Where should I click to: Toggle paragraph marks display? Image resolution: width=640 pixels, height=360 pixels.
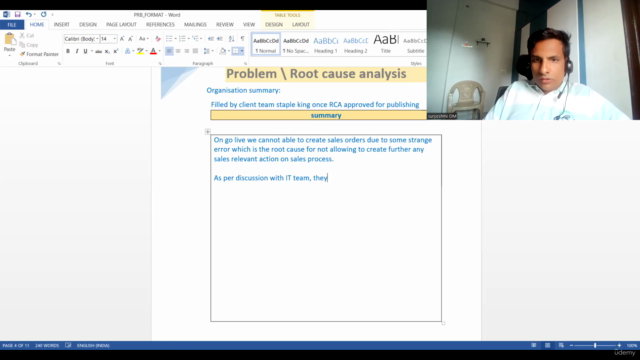242,39
